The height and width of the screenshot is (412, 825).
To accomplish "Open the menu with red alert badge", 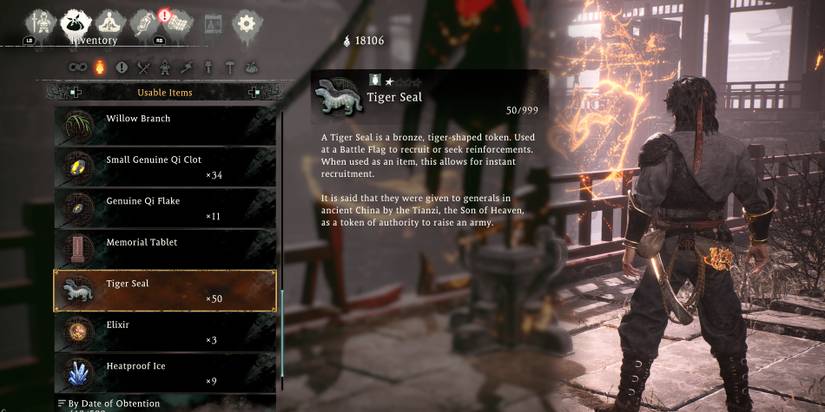I will click(177, 24).
